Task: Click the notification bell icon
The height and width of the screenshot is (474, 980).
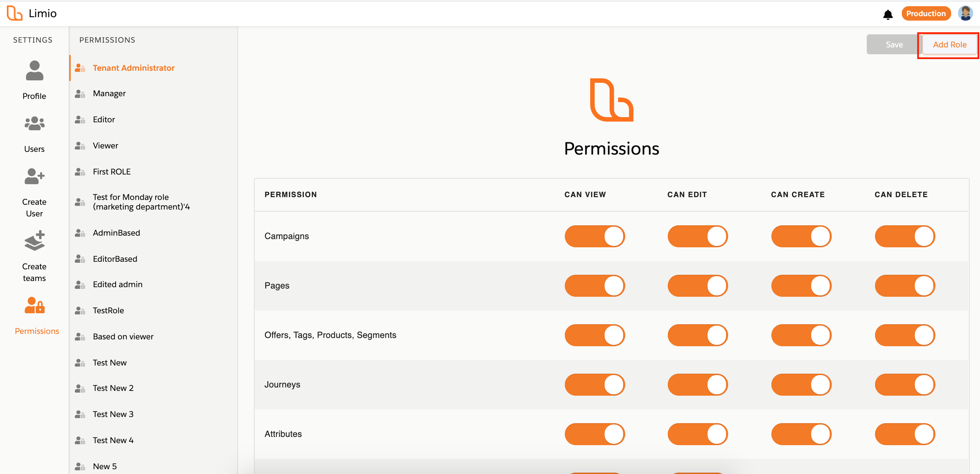Action: pos(888,14)
